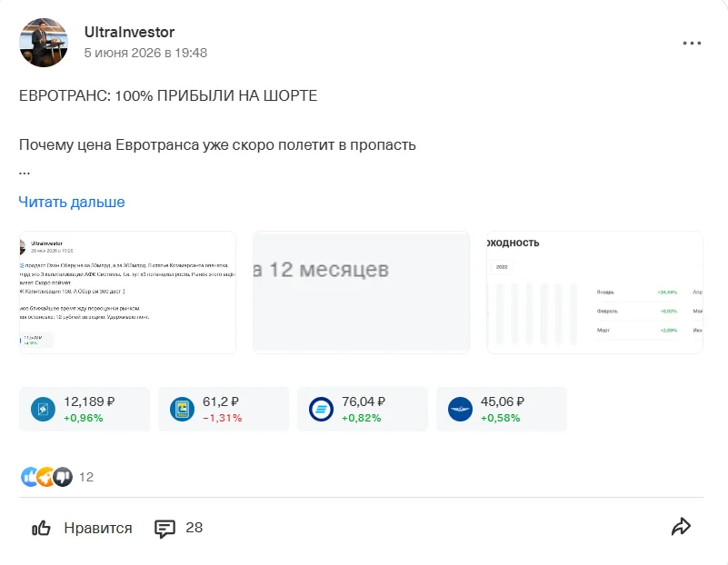Open first attached screenshot of UltraInvestor post
This screenshot has height=565, width=728.
click(127, 292)
